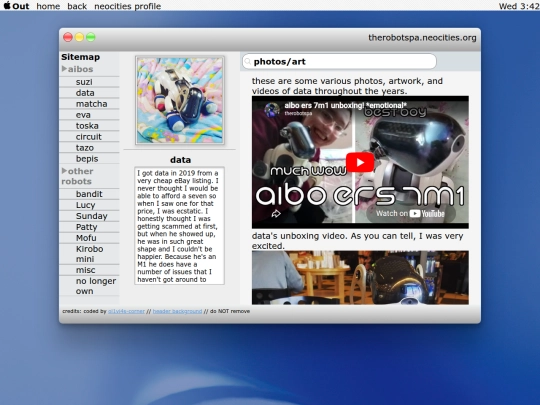Click the Apple logo in menu bar
Screen dimensions: 540x405
click(7, 6)
